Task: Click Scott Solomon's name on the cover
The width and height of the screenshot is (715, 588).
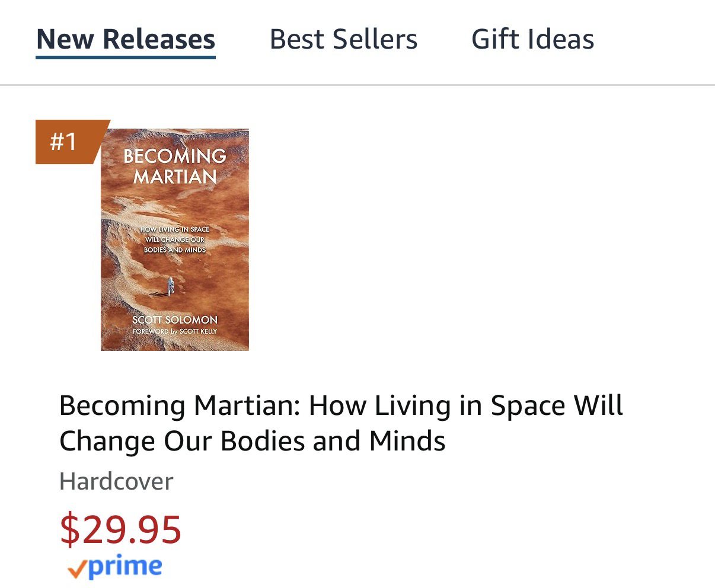Action: [175, 320]
